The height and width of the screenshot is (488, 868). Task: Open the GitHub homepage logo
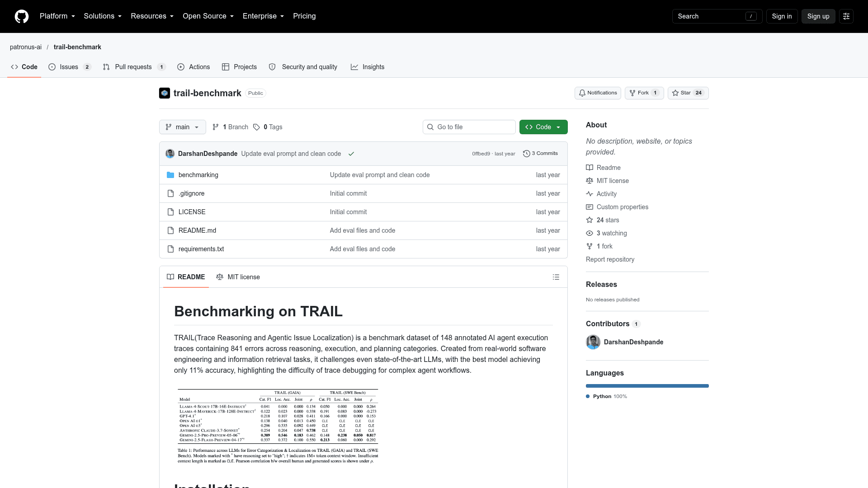(22, 16)
